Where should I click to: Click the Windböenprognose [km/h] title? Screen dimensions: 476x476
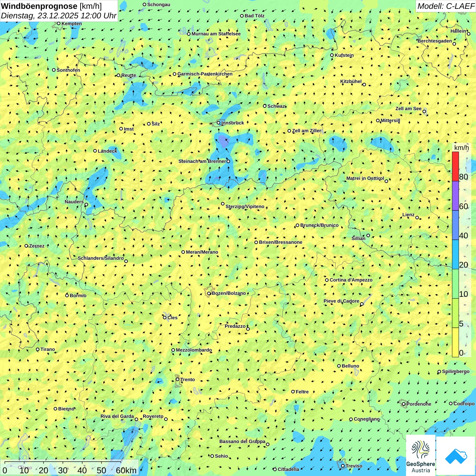[x=51, y=6]
